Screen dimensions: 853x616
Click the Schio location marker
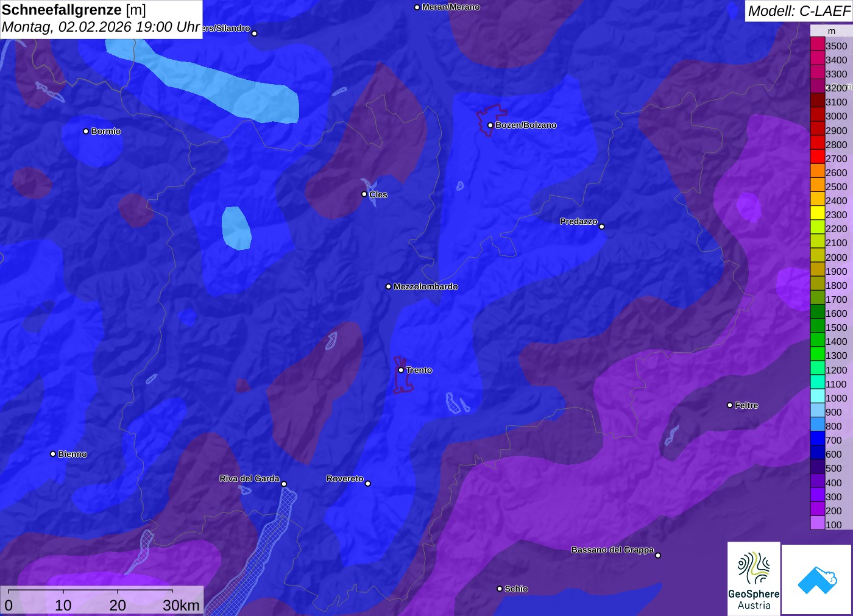click(500, 589)
